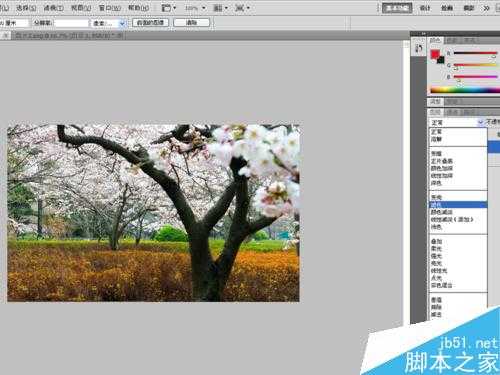Viewport: 500px width, 375px height.
Task: Open the 滤镜(T) menu
Action: (53, 7)
